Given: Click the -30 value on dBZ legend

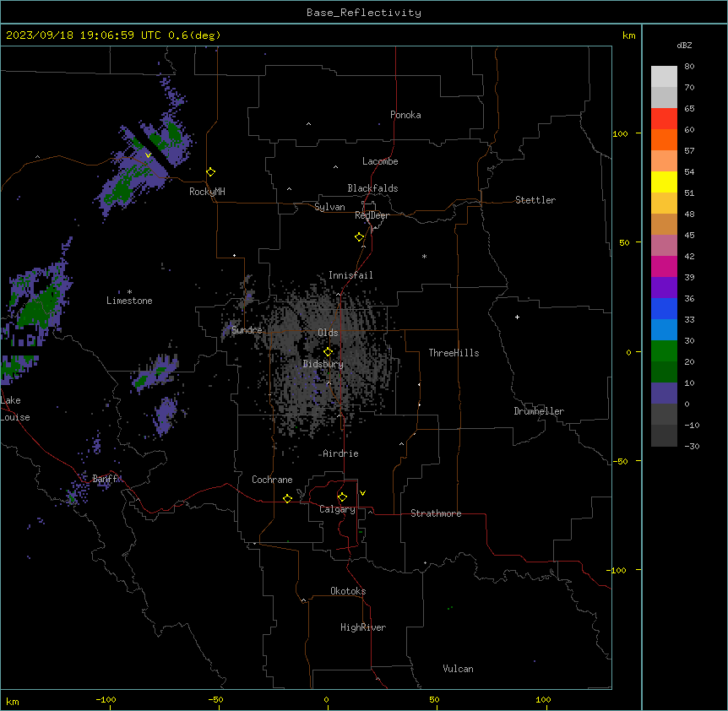Looking at the screenshot, I should pyautogui.click(x=692, y=446).
